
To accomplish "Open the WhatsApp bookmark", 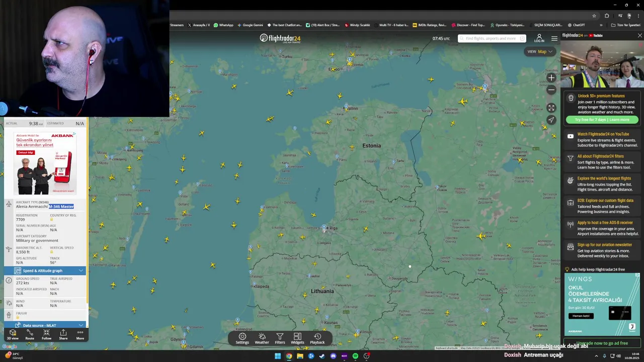I will (223, 25).
